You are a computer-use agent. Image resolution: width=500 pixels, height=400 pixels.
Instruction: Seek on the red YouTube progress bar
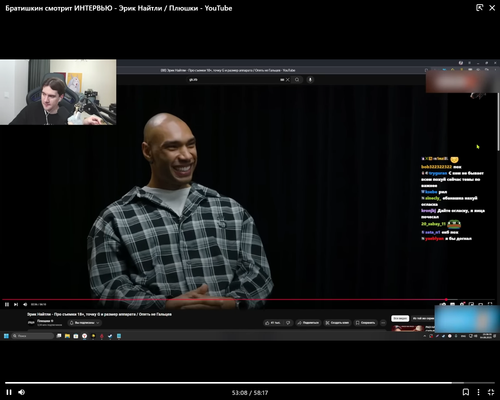(x=248, y=299)
